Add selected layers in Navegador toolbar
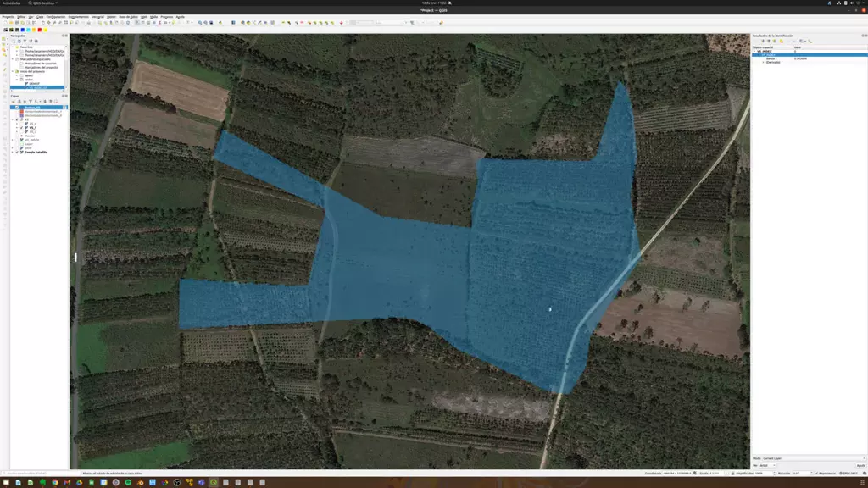868x488 pixels. tap(14, 41)
